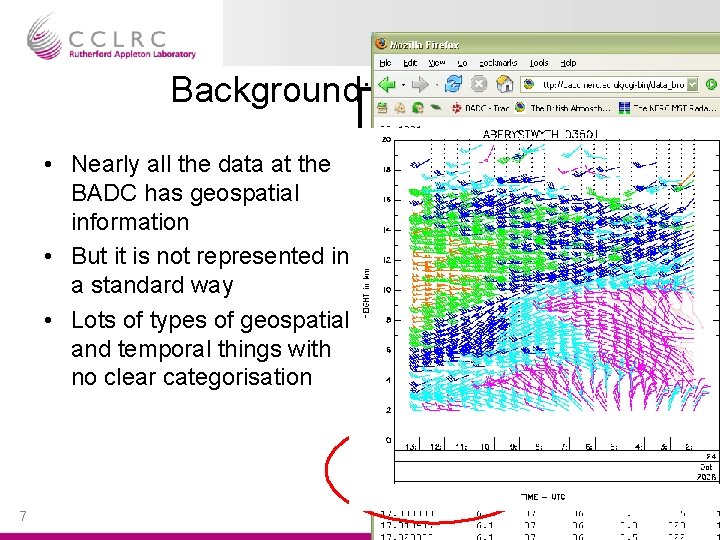
Task: Click the site favicon in the address bar
Action: tap(529, 84)
